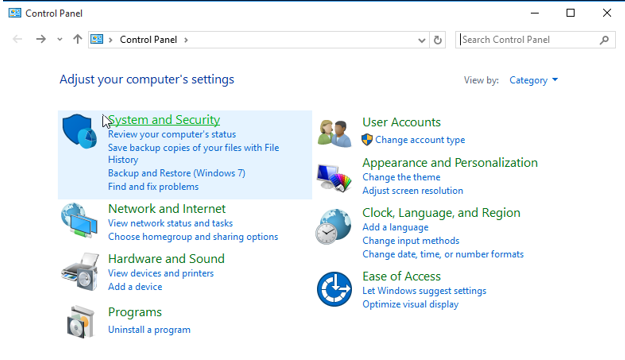Select Control Panel breadcrumb in address bar
This screenshot has height=360, width=625.
pos(148,39)
